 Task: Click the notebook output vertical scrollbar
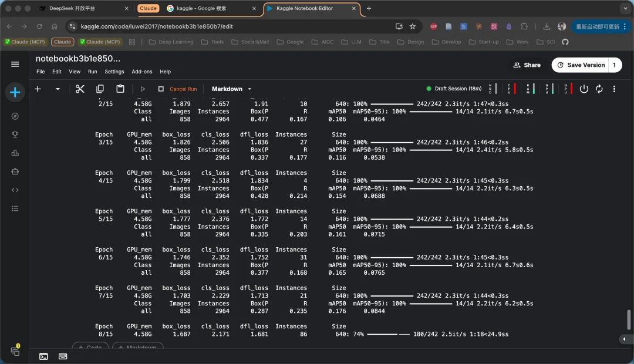pos(628,320)
